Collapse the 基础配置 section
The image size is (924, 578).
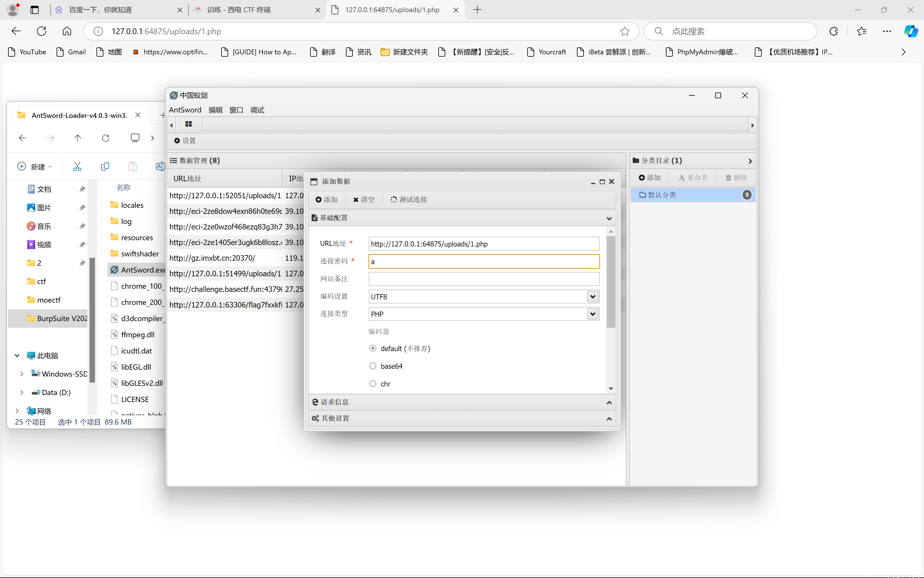(609, 218)
